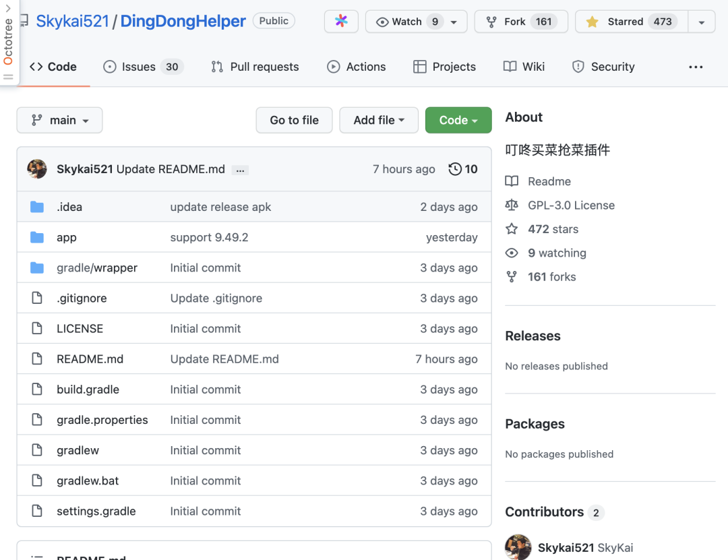Toggle Starred to unstar the repository
Viewport: 728px width, 560px height.
(632, 22)
